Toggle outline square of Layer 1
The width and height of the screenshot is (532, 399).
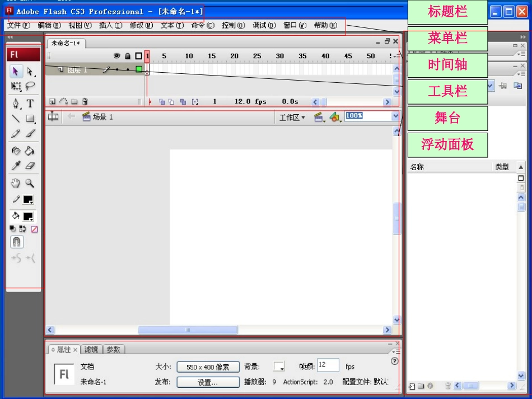coord(139,69)
